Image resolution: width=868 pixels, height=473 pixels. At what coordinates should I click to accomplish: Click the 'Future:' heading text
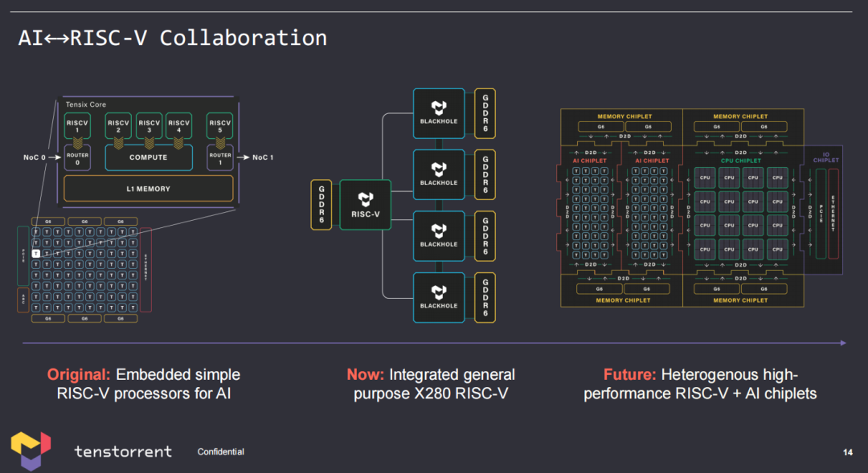[629, 375]
